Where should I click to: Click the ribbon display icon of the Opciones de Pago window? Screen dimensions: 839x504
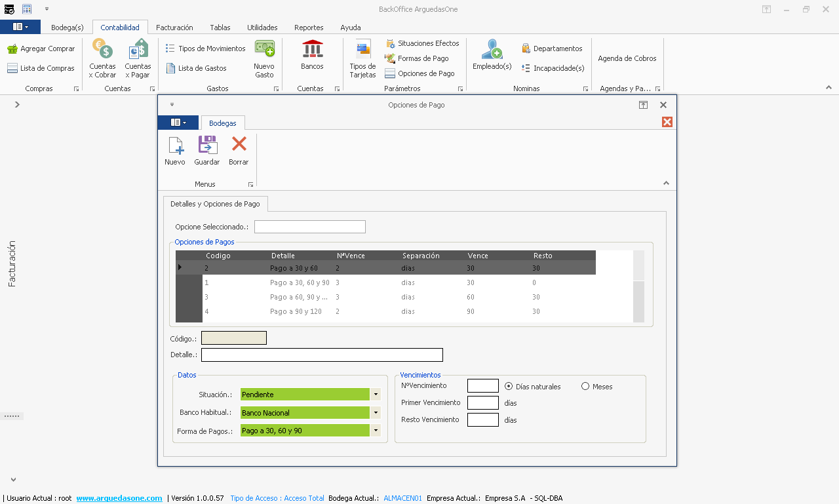coord(644,105)
